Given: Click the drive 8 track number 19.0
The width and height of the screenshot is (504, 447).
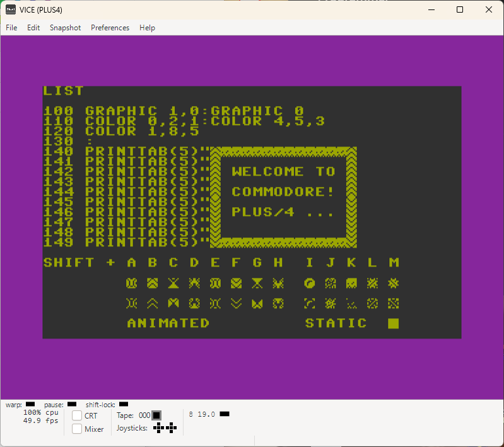Looking at the screenshot, I should (x=206, y=414).
